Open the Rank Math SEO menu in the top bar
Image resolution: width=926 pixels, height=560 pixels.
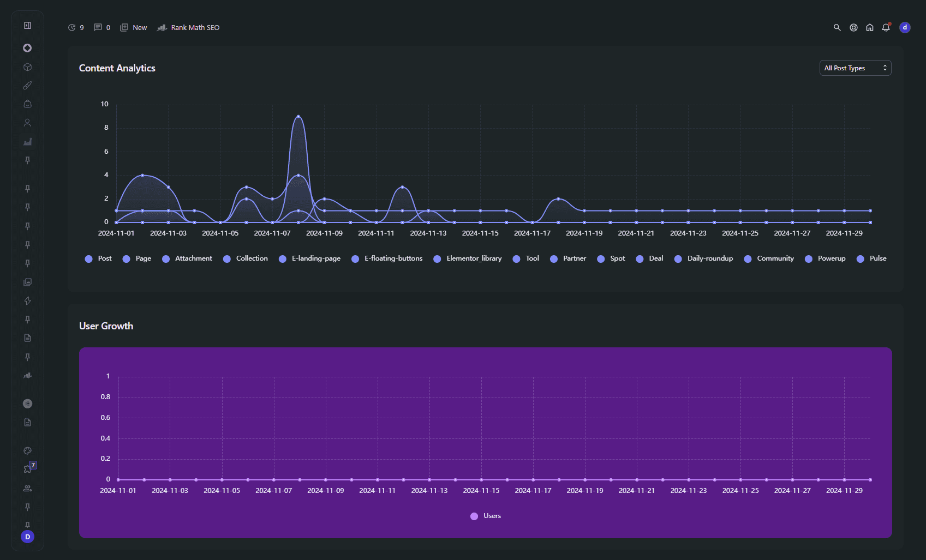[188, 27]
